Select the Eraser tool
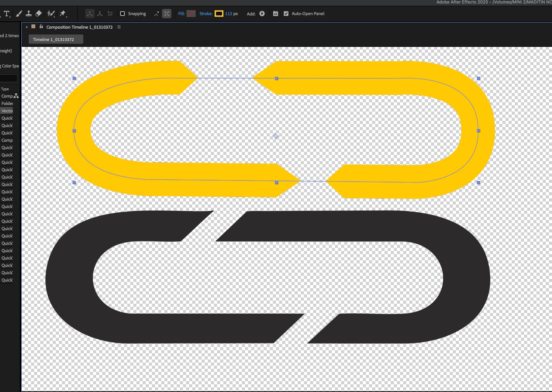The width and height of the screenshot is (552, 392). pyautogui.click(x=38, y=14)
